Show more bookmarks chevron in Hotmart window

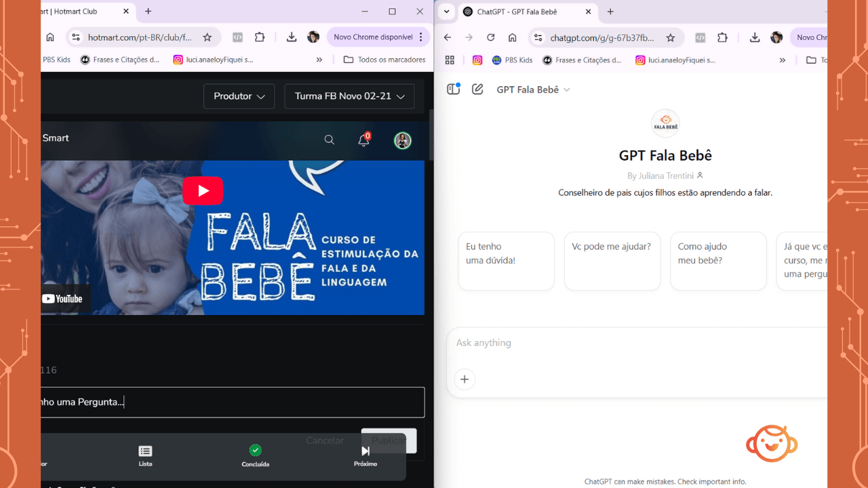[319, 60]
